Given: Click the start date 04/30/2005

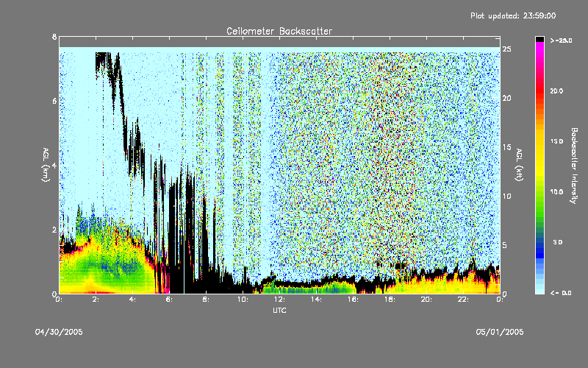Looking at the screenshot, I should (x=59, y=332).
